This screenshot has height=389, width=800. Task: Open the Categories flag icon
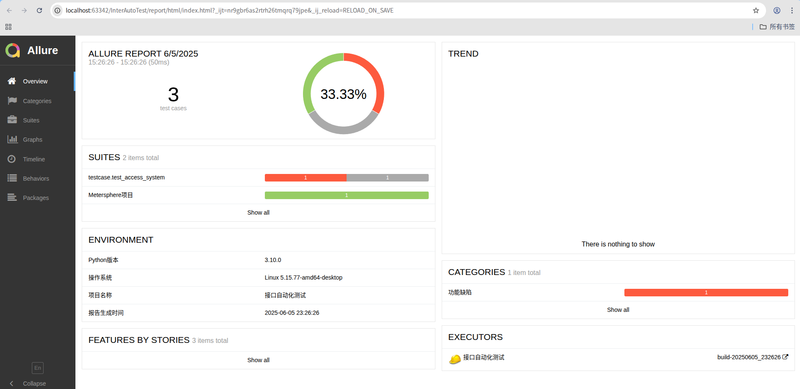point(12,101)
